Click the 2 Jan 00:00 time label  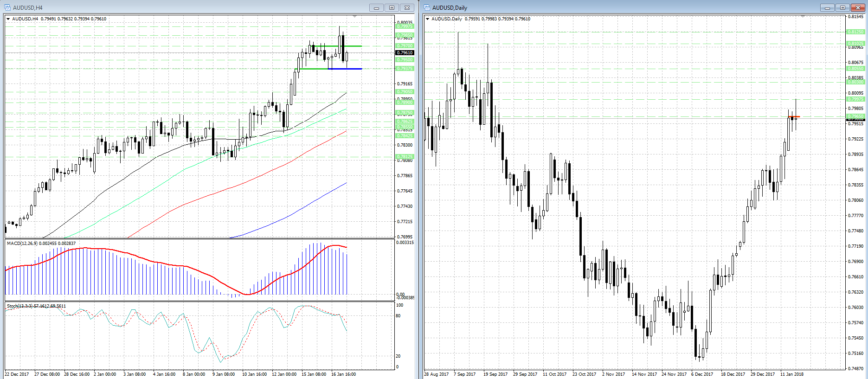point(105,374)
